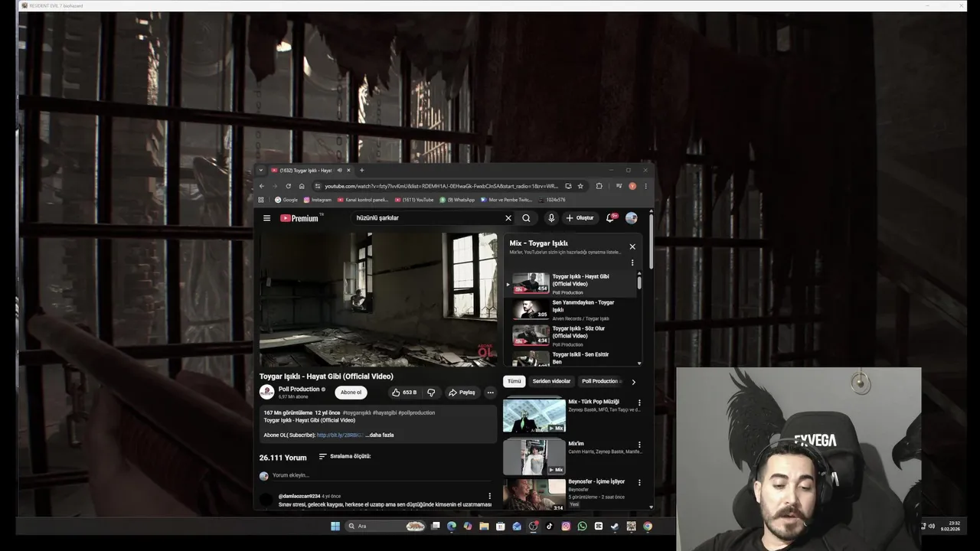Image resolution: width=980 pixels, height=551 pixels.
Task: Open the Chrome apps grid shortcut
Action: 261,200
